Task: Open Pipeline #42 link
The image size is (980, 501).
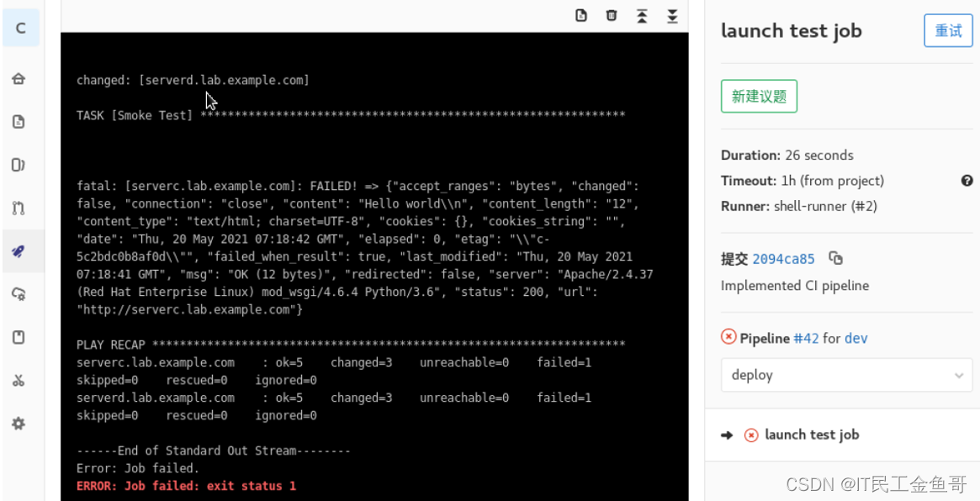Action: pos(806,339)
